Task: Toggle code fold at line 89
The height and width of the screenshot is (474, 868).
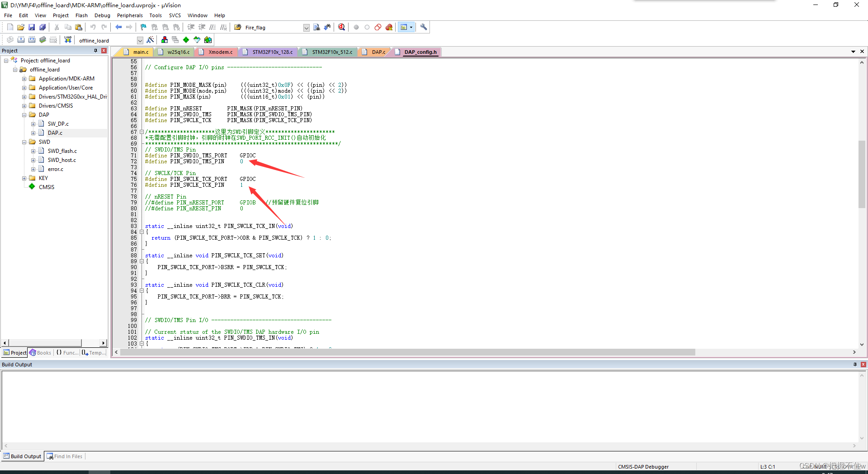Action: [x=142, y=261]
